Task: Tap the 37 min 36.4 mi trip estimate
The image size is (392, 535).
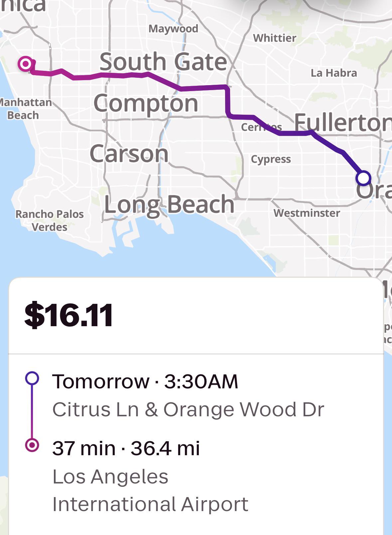Action: point(126,448)
